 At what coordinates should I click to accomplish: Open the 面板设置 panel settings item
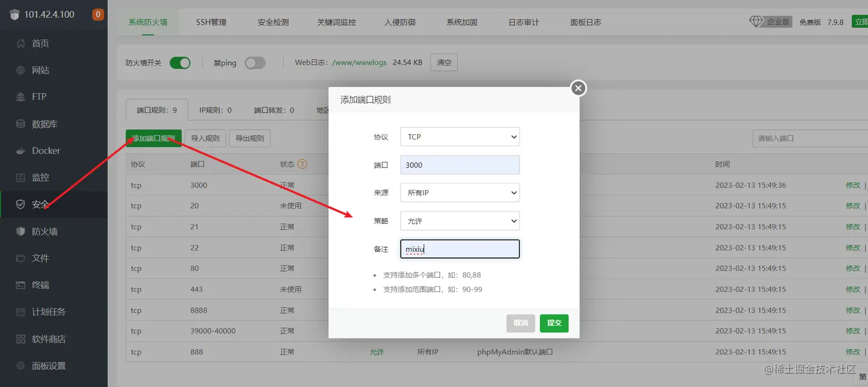53,366
